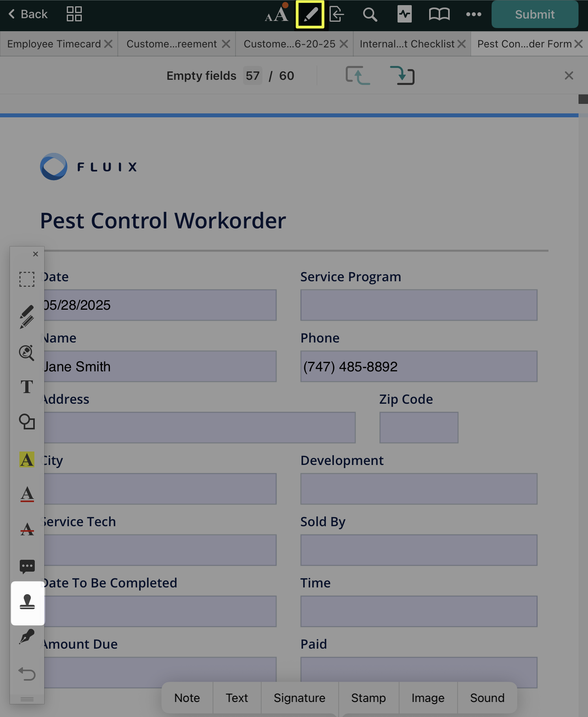Screen dimensions: 588x717
Task: Close the Pest Control Workorder Form tab
Action: (579, 44)
